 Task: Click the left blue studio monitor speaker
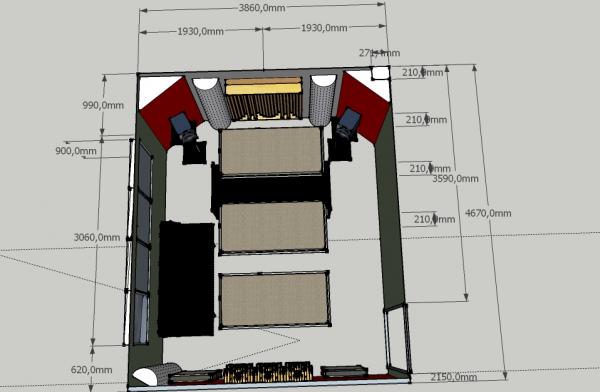184,127
